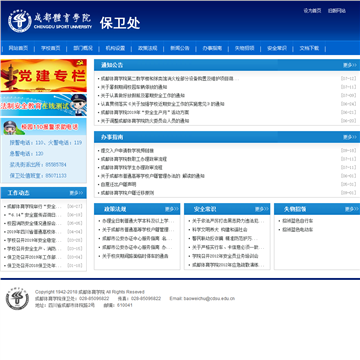Click the 急警电话：120 line

(26, 154)
